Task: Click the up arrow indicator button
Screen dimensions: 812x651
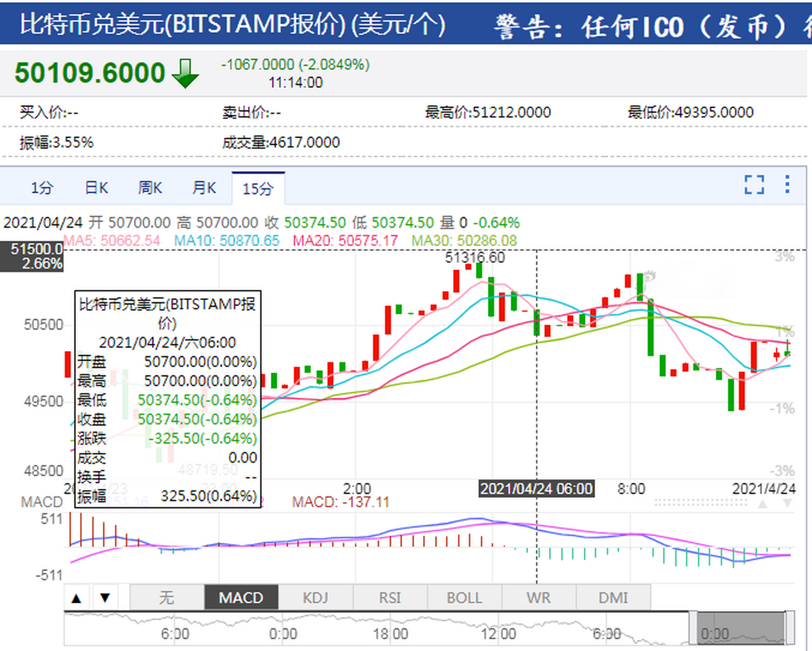Action: (76, 598)
